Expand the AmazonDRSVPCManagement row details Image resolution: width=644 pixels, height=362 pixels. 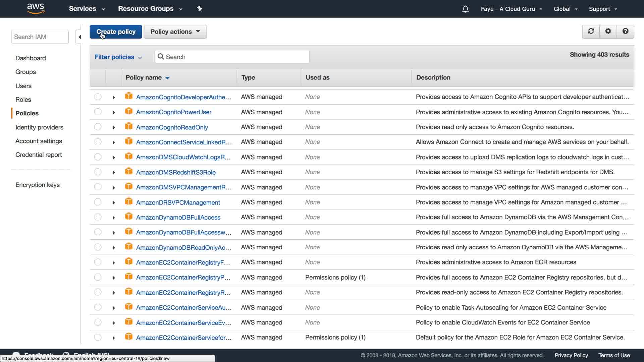pos(113,202)
